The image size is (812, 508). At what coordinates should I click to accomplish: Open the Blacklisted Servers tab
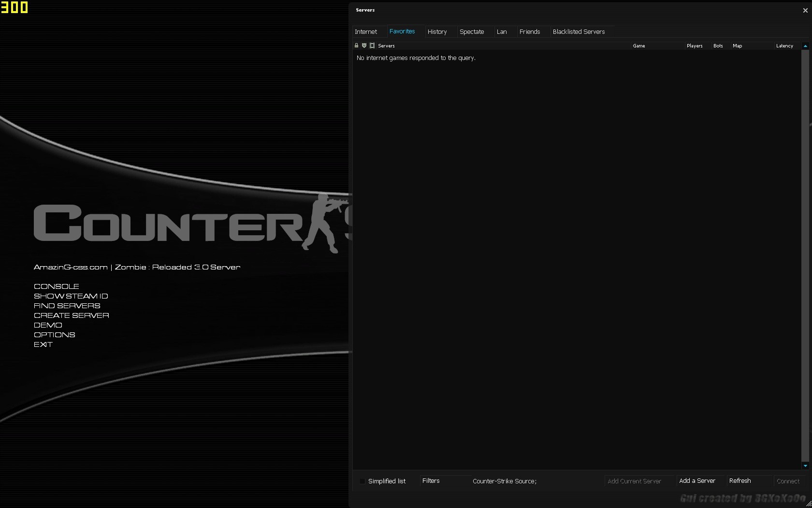click(x=579, y=31)
